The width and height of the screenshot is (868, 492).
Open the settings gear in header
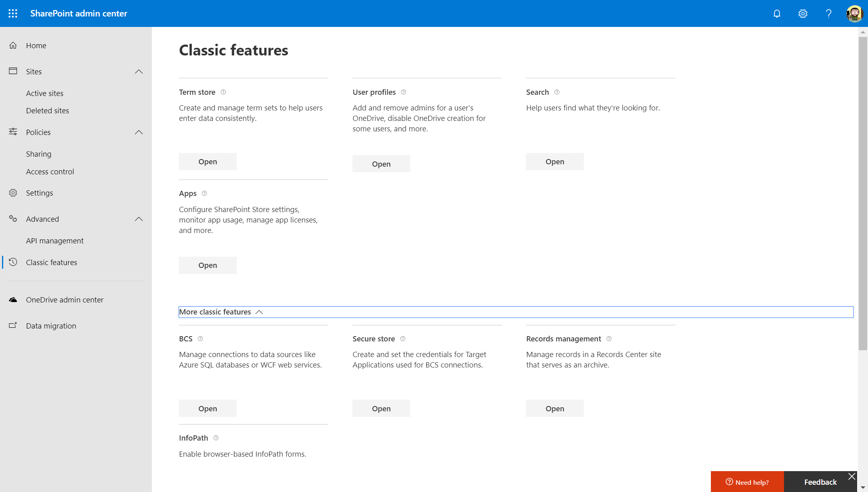(802, 13)
